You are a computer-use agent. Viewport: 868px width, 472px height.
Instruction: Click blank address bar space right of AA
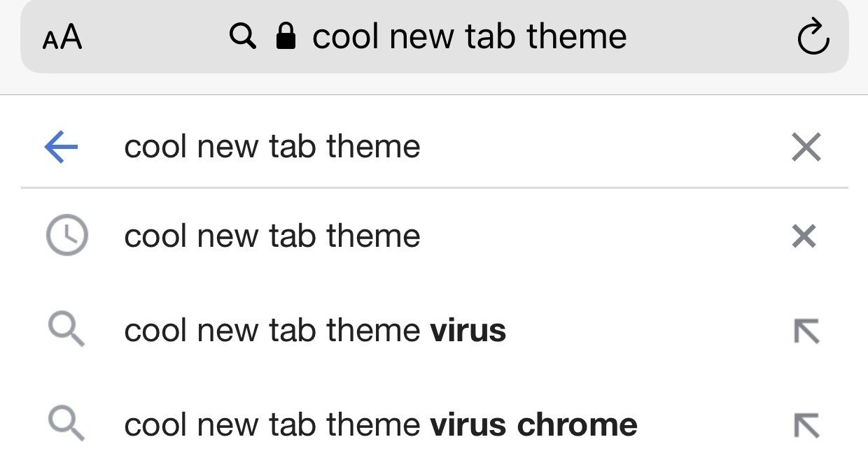click(154, 37)
